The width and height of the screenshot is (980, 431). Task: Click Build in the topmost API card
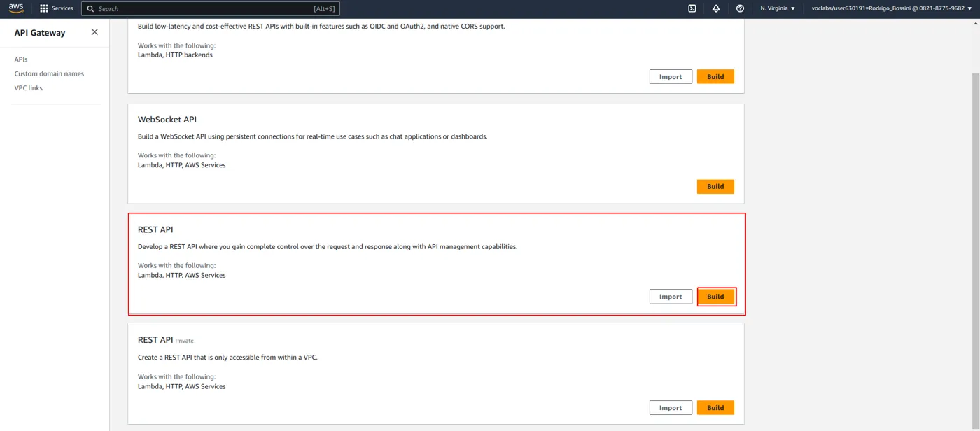[x=715, y=76]
